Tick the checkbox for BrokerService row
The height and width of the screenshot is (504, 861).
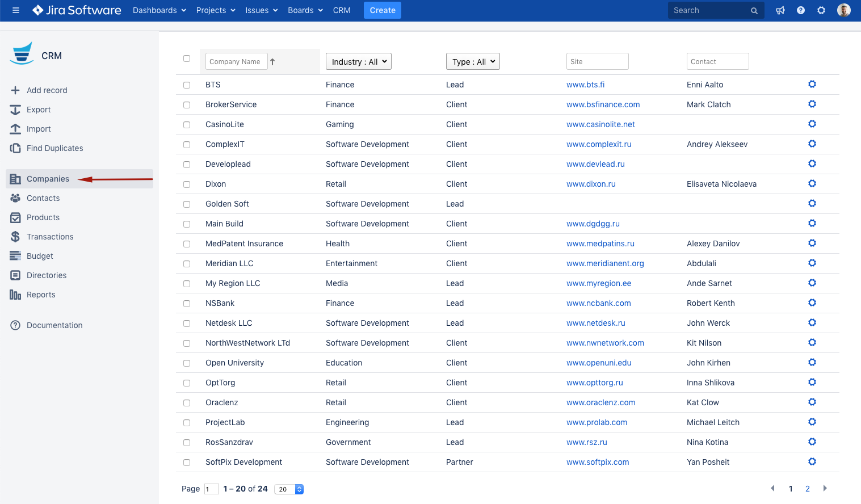187,105
